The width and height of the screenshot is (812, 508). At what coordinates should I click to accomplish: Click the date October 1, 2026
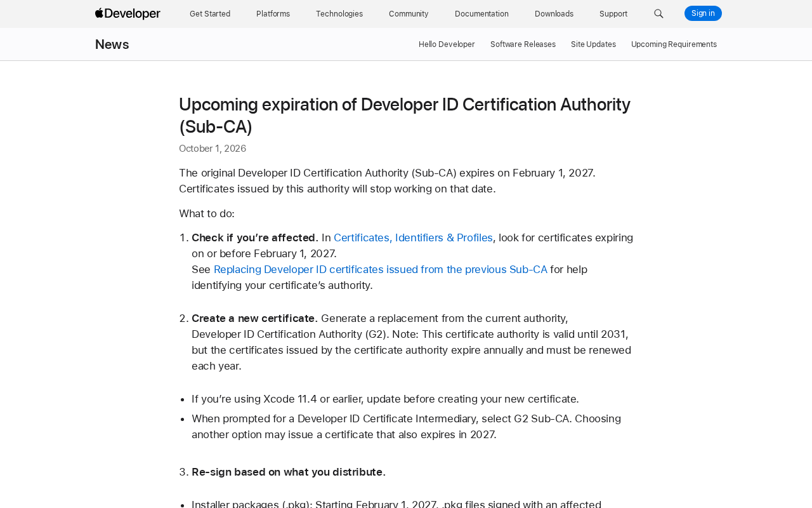tap(213, 149)
